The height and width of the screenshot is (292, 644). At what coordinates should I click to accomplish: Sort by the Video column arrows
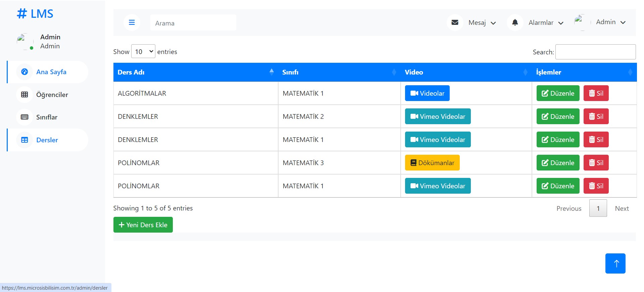525,72
